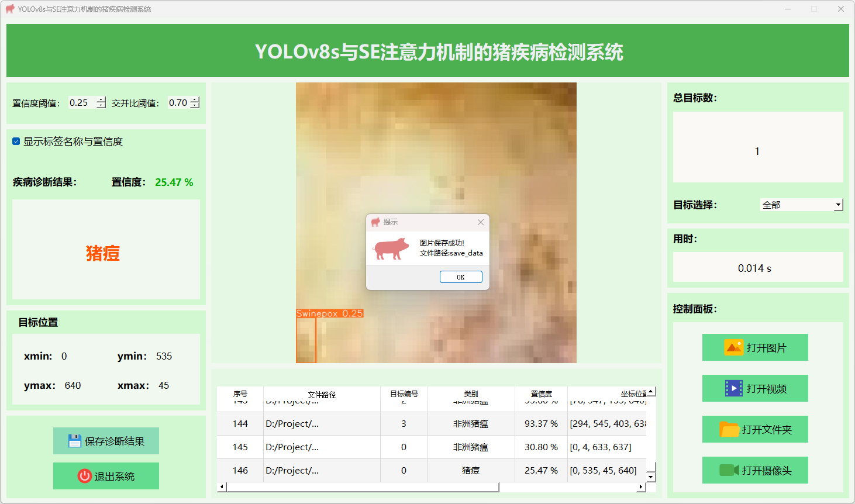Click the 置信度阈值 value field 0.25
The width and height of the screenshot is (855, 504).
point(82,103)
